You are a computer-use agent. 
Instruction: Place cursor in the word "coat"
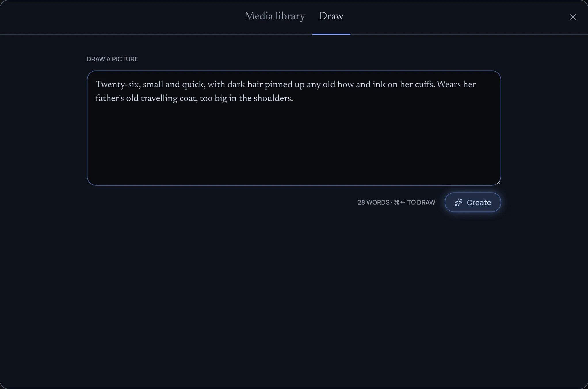188,98
